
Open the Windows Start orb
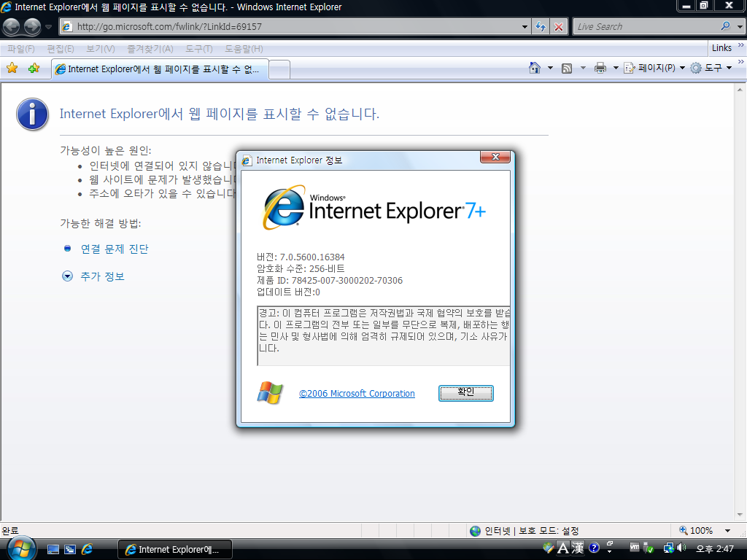[21, 548]
